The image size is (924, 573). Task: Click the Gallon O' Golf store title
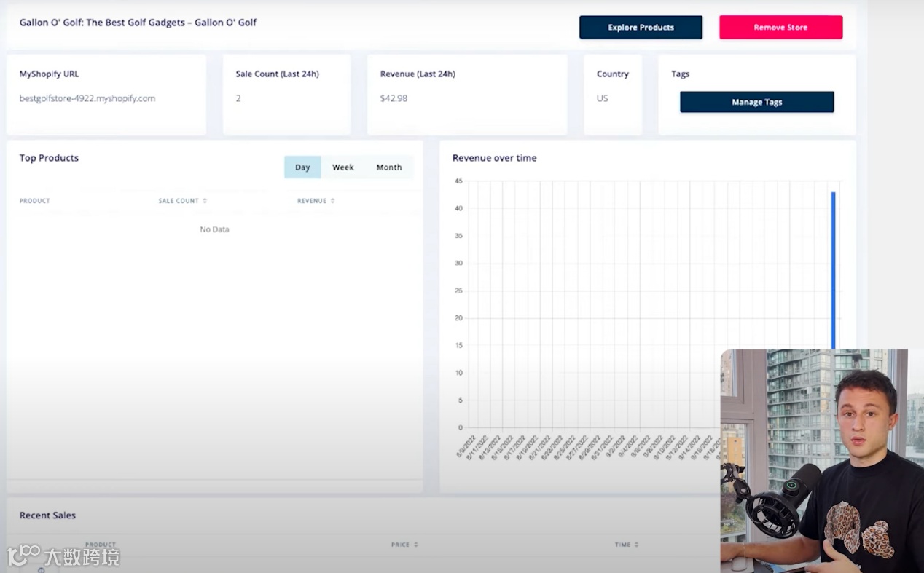138,23
